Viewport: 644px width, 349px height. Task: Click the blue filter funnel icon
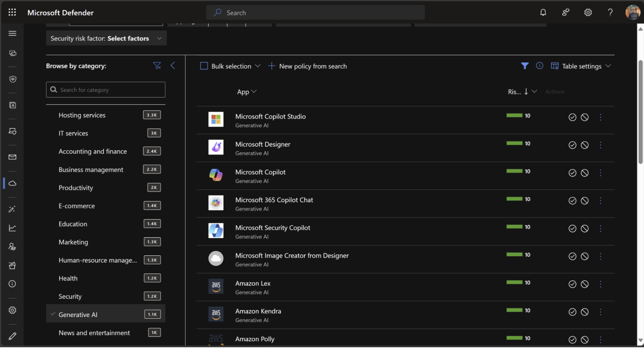click(x=525, y=66)
